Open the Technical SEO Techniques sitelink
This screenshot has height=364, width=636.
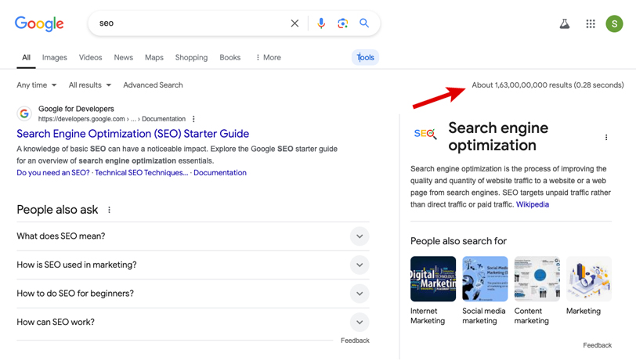pyautogui.click(x=142, y=173)
